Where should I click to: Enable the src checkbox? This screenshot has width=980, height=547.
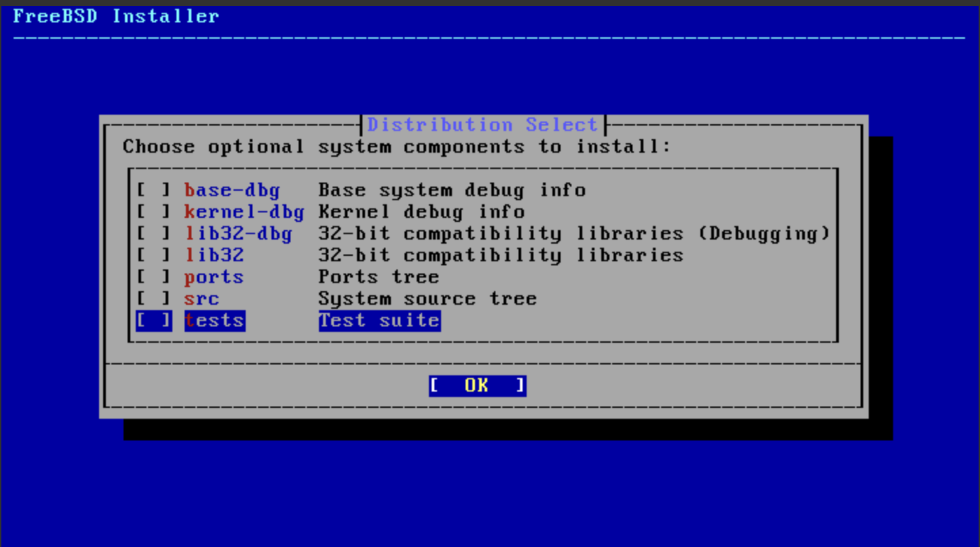(x=153, y=299)
